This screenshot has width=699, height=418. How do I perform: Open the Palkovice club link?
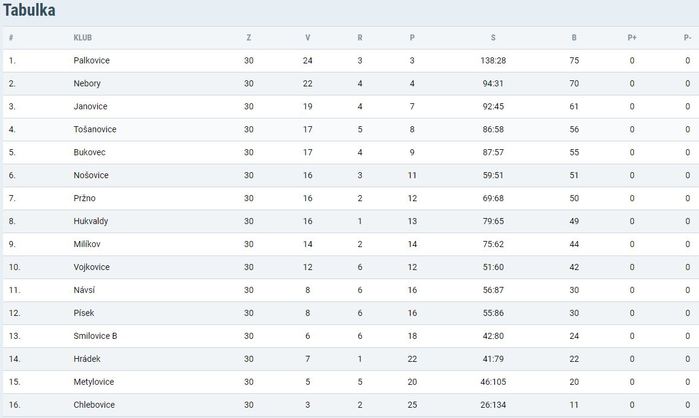click(91, 61)
